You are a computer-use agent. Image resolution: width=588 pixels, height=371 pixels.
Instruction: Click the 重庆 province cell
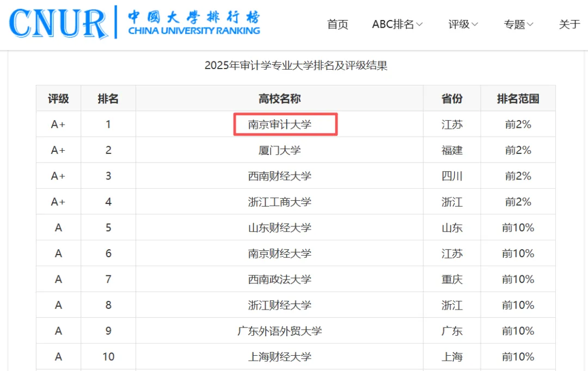pyautogui.click(x=452, y=280)
